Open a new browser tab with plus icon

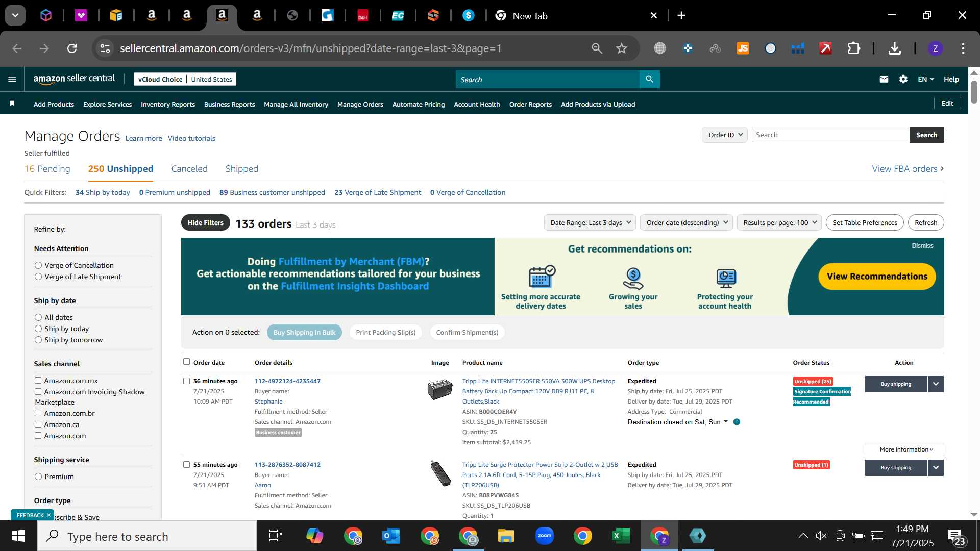click(681, 15)
